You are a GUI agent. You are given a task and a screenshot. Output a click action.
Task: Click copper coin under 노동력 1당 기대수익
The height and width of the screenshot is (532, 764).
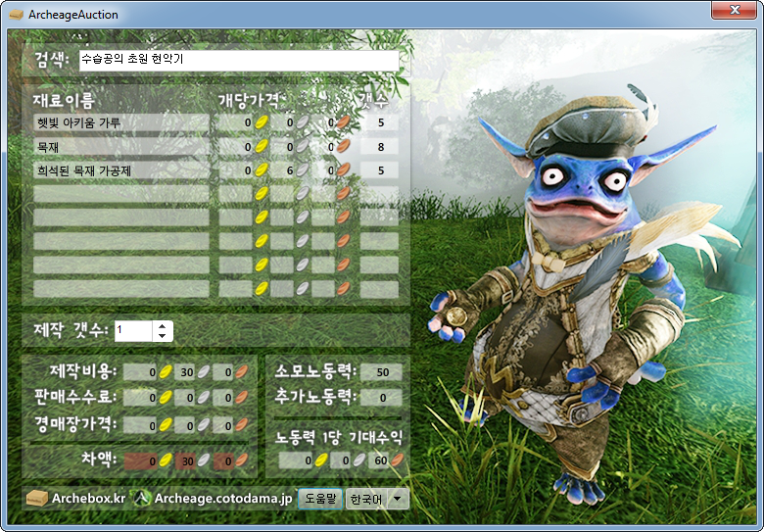pos(398,459)
